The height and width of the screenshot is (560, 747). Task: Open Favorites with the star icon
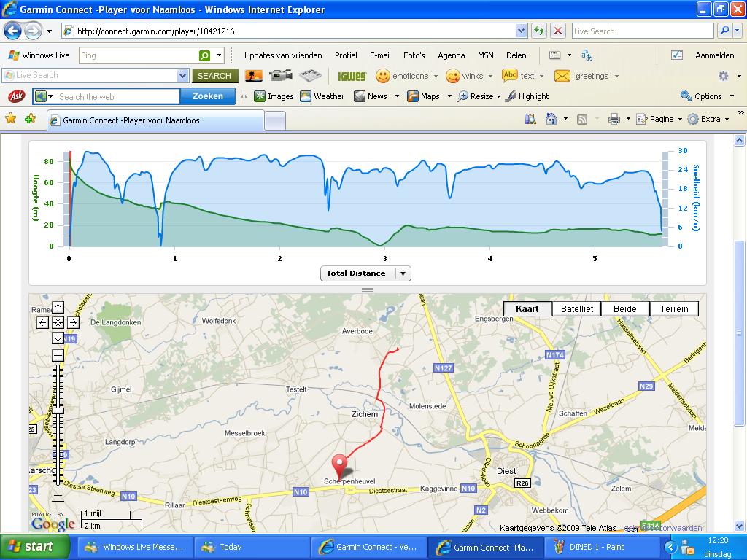click(x=10, y=118)
